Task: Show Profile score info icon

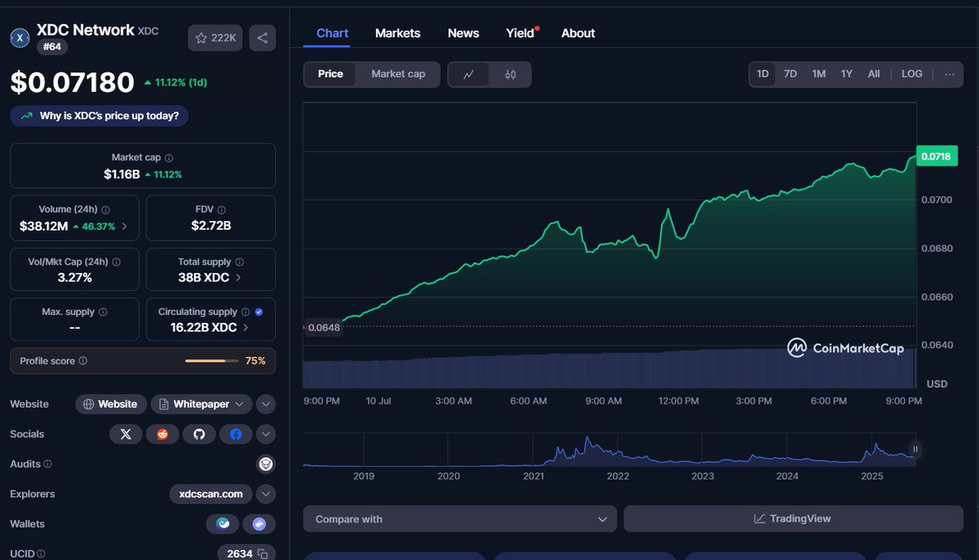Action: 83,361
